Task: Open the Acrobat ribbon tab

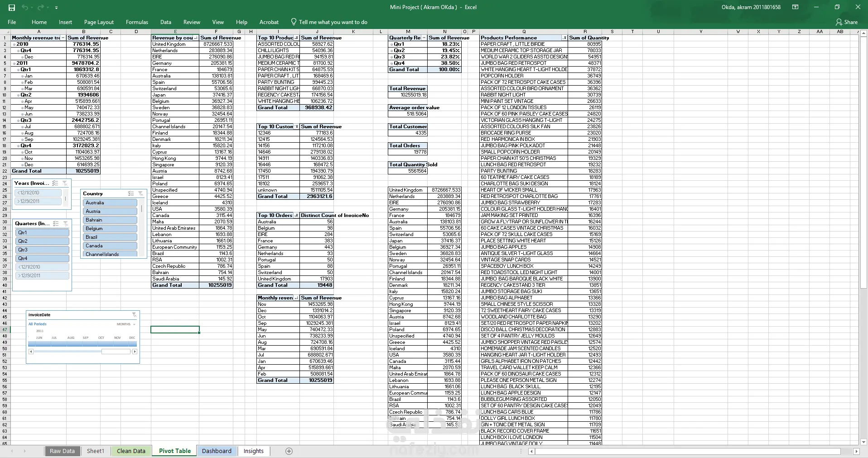Action: pyautogui.click(x=269, y=22)
